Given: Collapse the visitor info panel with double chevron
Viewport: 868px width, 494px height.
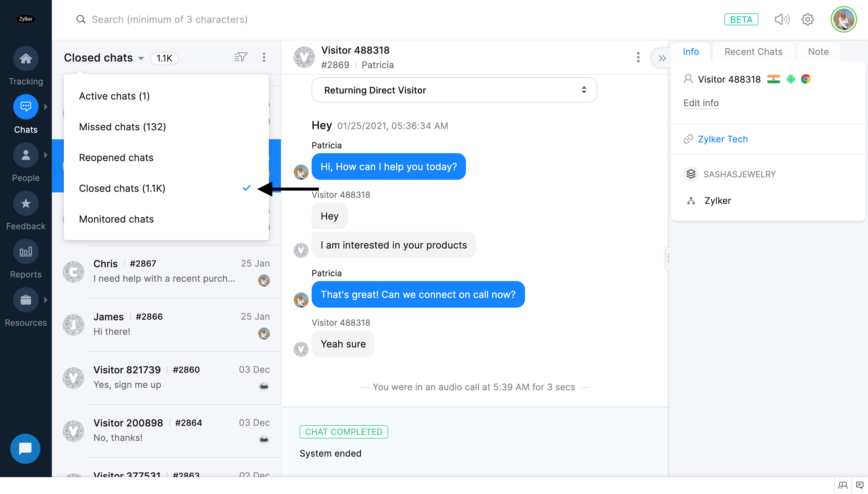Looking at the screenshot, I should click(x=662, y=58).
